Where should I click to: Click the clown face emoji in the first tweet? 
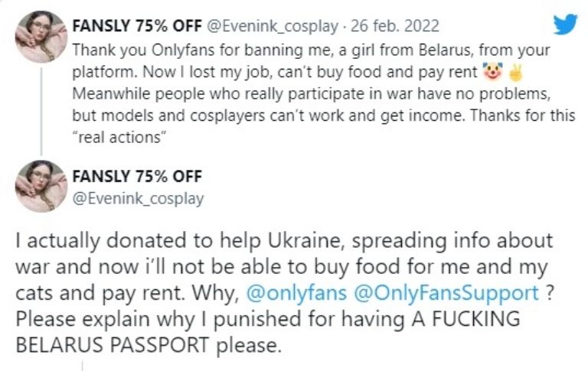click(x=492, y=72)
